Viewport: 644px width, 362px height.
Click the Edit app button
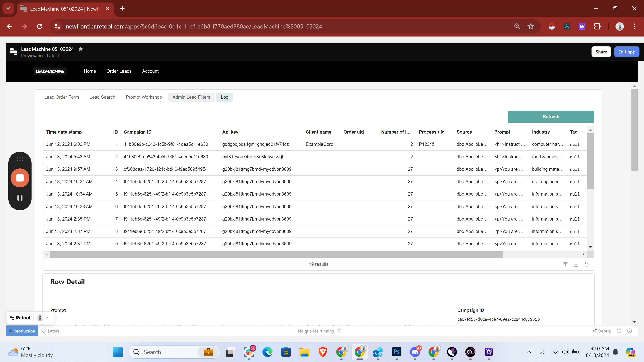tap(627, 52)
